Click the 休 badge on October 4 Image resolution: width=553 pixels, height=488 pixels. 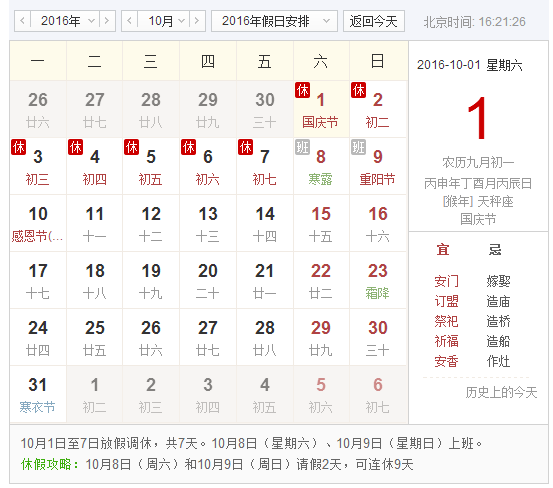[x=75, y=147]
